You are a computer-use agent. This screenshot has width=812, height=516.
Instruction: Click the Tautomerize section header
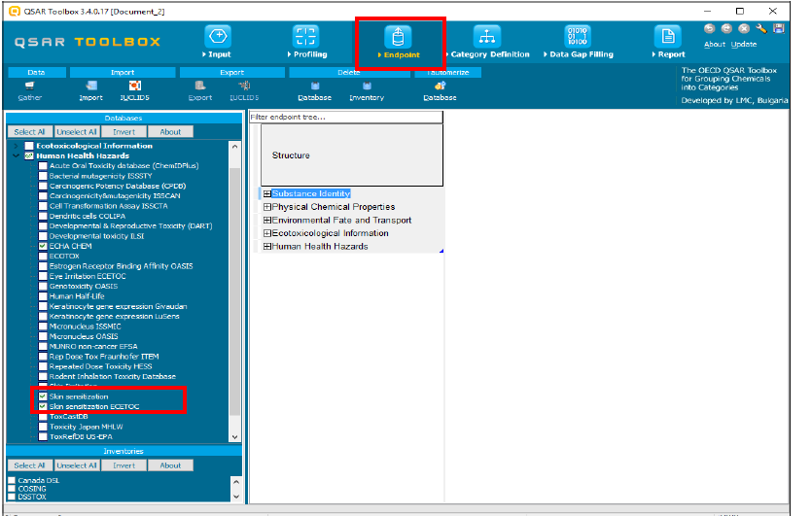click(448, 73)
